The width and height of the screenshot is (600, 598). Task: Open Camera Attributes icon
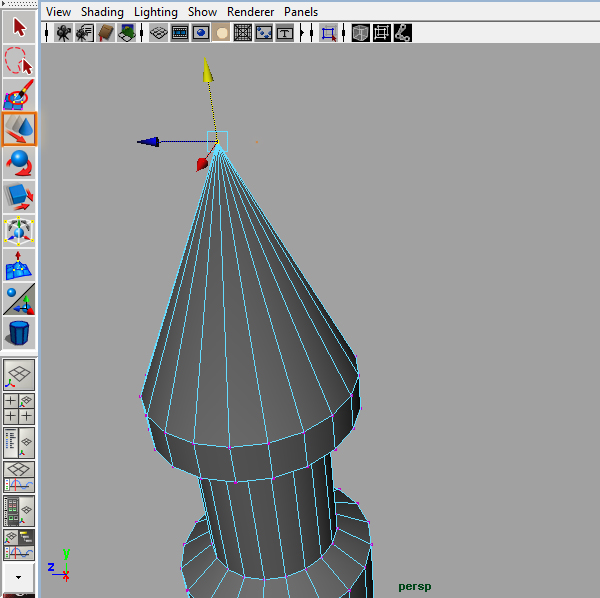click(x=85, y=33)
